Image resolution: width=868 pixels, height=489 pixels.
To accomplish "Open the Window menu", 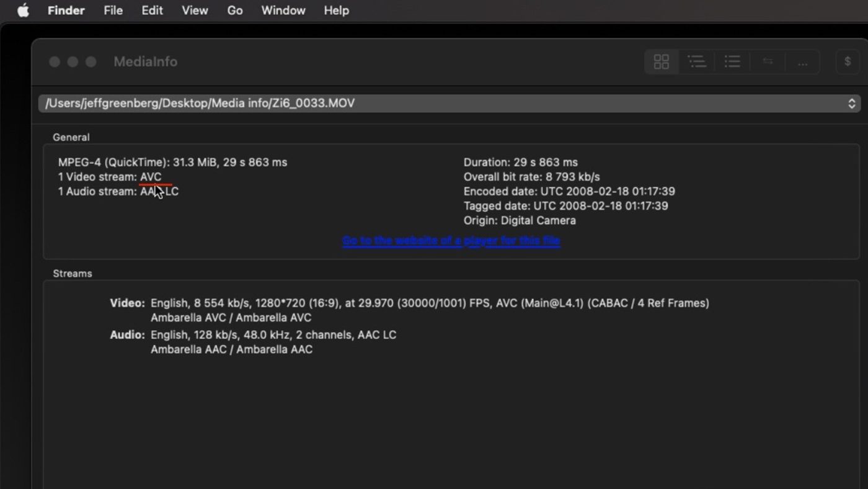I will point(283,11).
